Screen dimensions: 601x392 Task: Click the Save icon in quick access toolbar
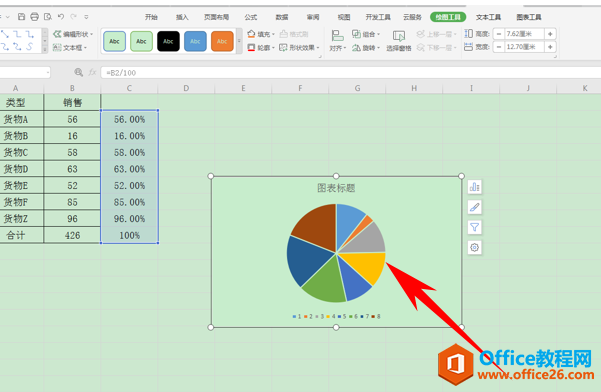pyautogui.click(x=21, y=16)
